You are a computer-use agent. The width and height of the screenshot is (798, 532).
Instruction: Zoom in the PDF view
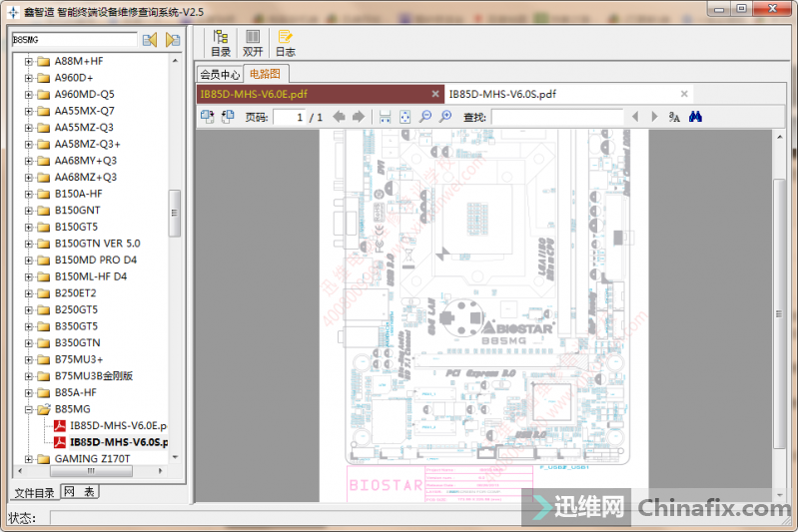pos(445,117)
